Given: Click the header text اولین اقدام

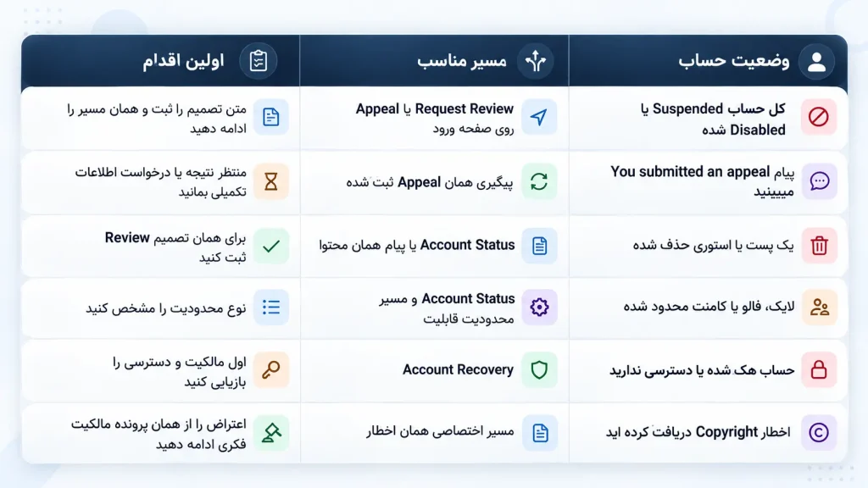Looking at the screenshot, I should 183,60.
